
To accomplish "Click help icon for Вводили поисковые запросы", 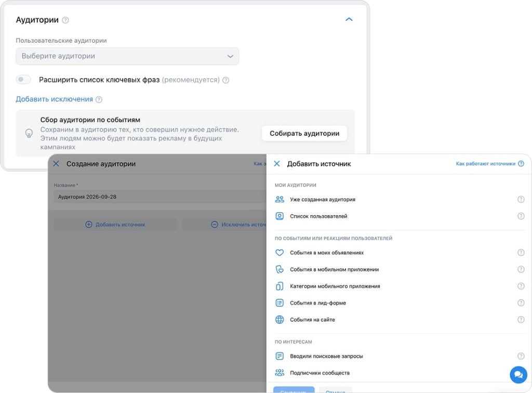I will (521, 356).
